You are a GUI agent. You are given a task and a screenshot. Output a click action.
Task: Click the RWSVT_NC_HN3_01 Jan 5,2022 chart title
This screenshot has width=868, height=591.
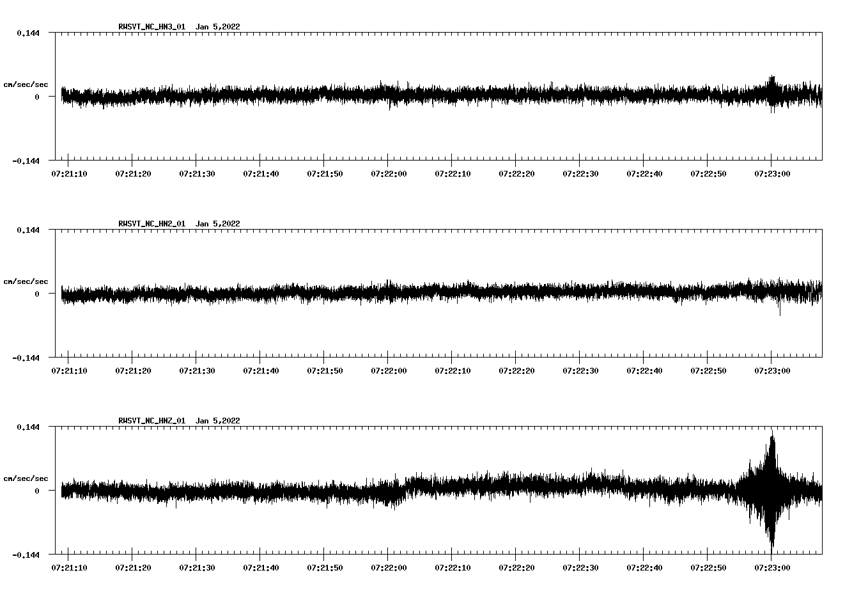(179, 27)
